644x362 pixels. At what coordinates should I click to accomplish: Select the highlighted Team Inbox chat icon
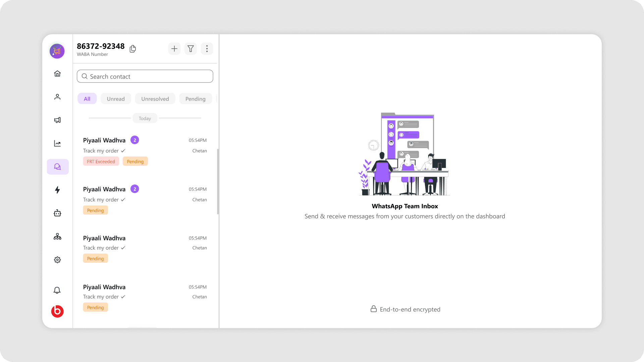pyautogui.click(x=58, y=167)
